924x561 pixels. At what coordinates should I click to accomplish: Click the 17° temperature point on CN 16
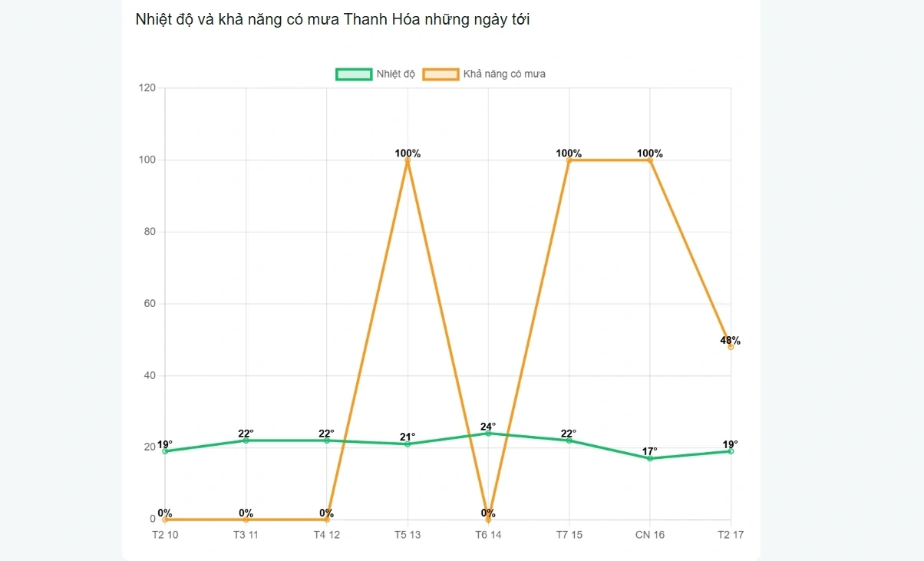650,458
